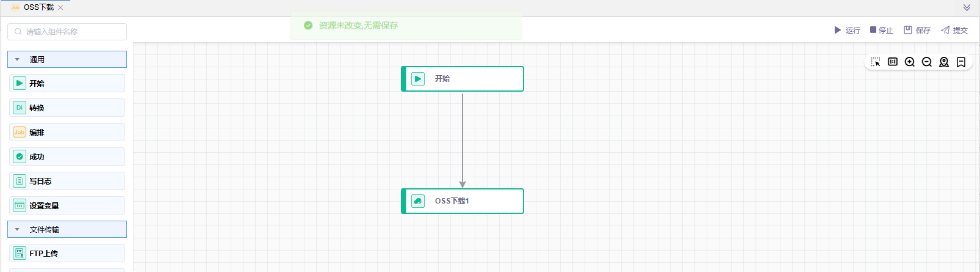
Task: Select the OSS下载1 node on canvas
Action: 463,201
